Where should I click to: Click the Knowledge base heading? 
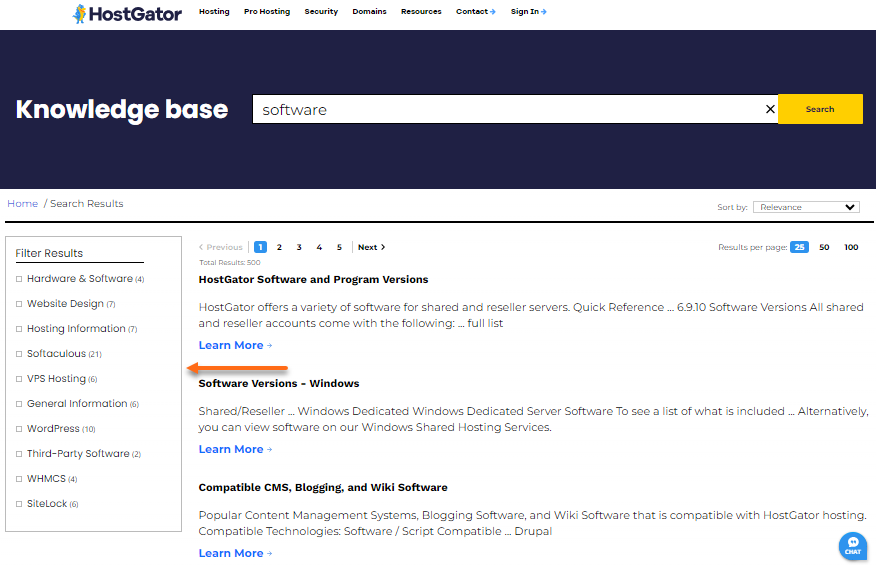122,110
